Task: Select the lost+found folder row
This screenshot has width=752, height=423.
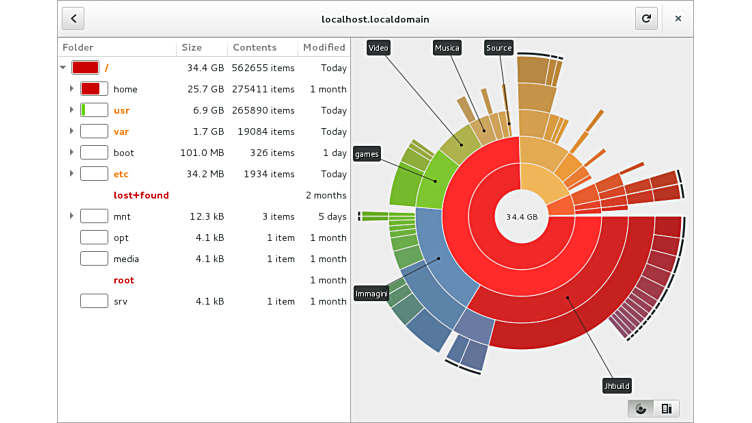Action: [x=141, y=195]
